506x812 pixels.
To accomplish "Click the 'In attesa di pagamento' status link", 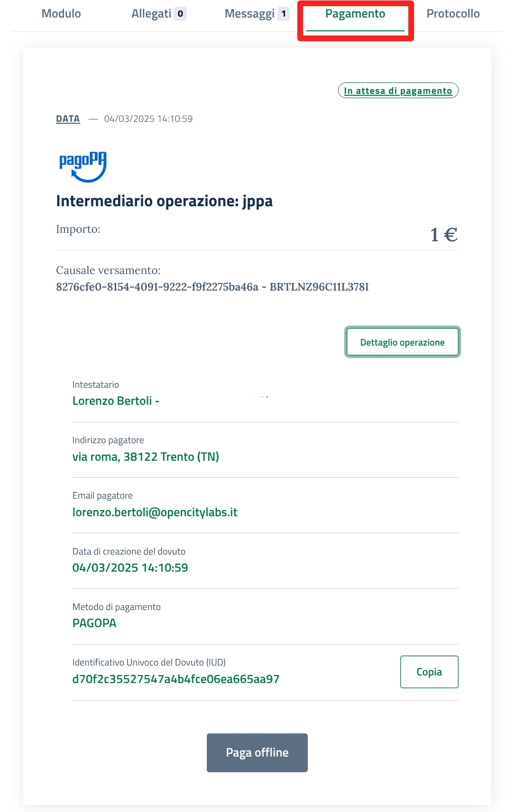I will pyautogui.click(x=398, y=91).
